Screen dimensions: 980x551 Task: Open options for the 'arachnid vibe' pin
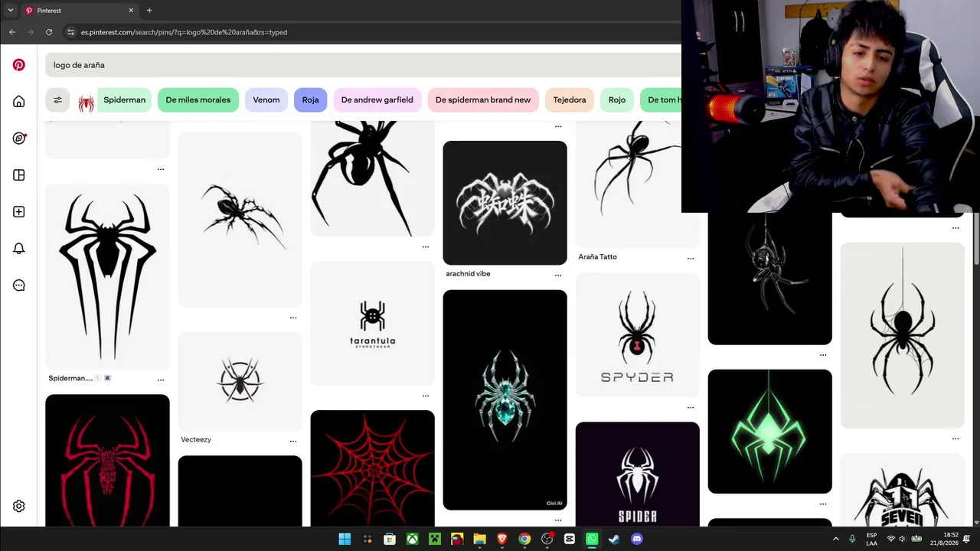[558, 274]
